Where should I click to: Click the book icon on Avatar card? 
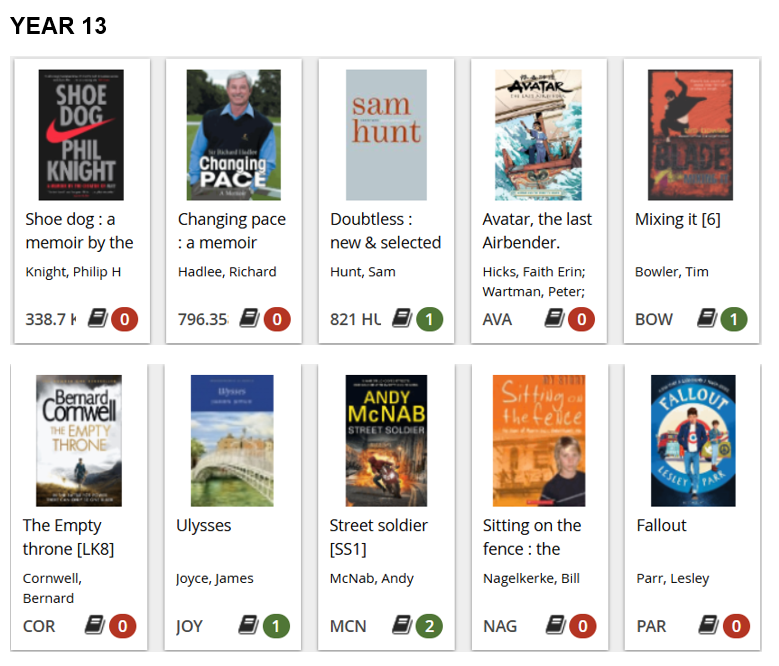[x=554, y=318]
